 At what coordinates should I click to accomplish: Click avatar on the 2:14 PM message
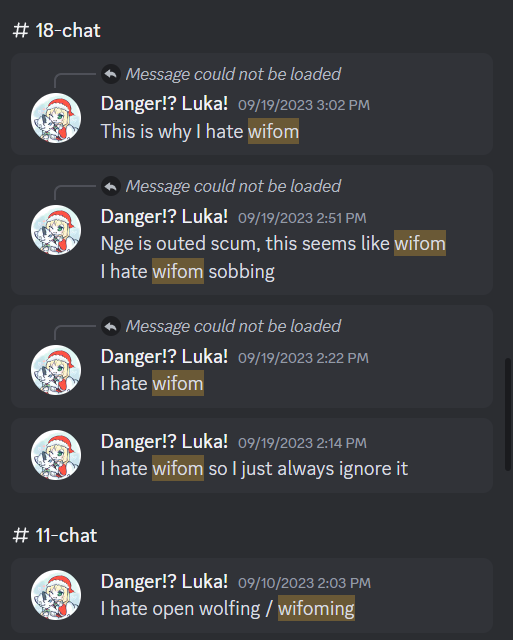(56, 455)
